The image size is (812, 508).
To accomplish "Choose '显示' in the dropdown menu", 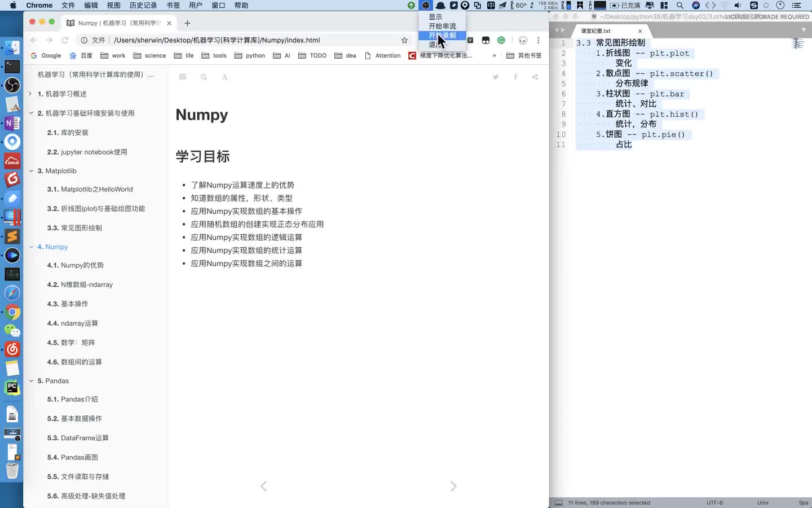I will [442, 17].
